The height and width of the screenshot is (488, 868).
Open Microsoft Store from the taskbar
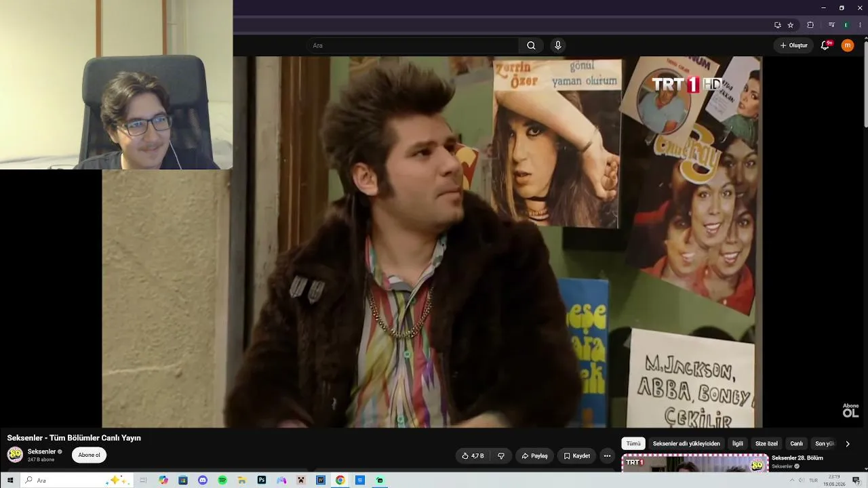[x=183, y=481]
